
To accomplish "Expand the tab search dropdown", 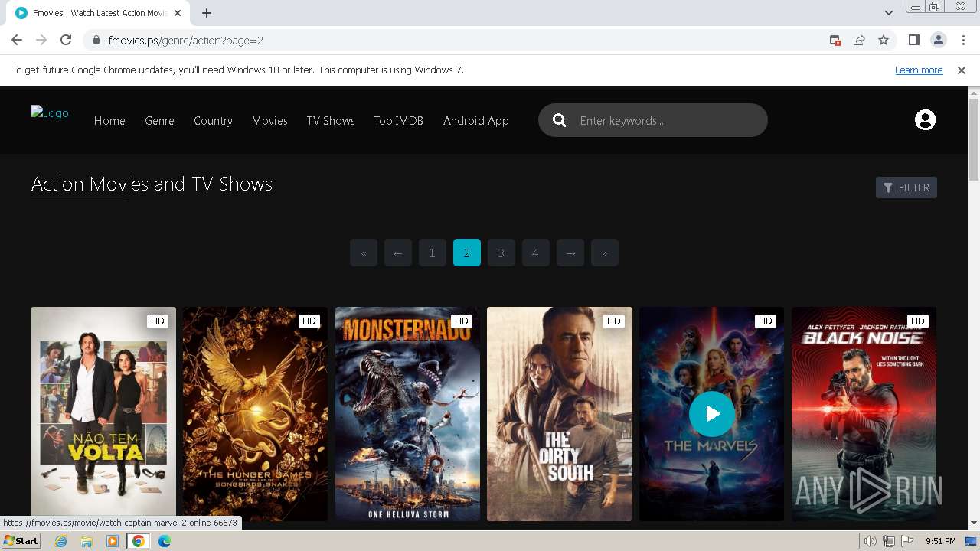I will 888,13.
